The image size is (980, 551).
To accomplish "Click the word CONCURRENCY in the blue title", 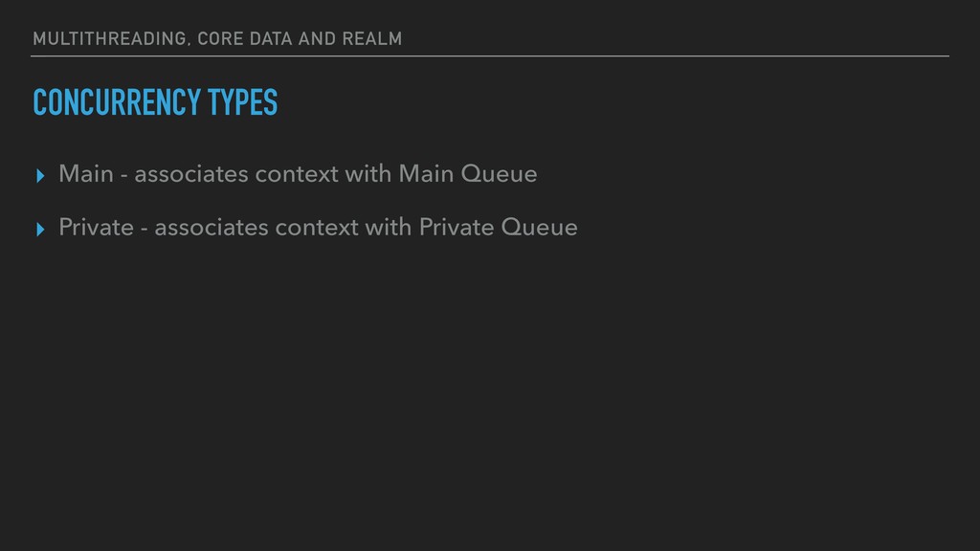I will (x=116, y=102).
